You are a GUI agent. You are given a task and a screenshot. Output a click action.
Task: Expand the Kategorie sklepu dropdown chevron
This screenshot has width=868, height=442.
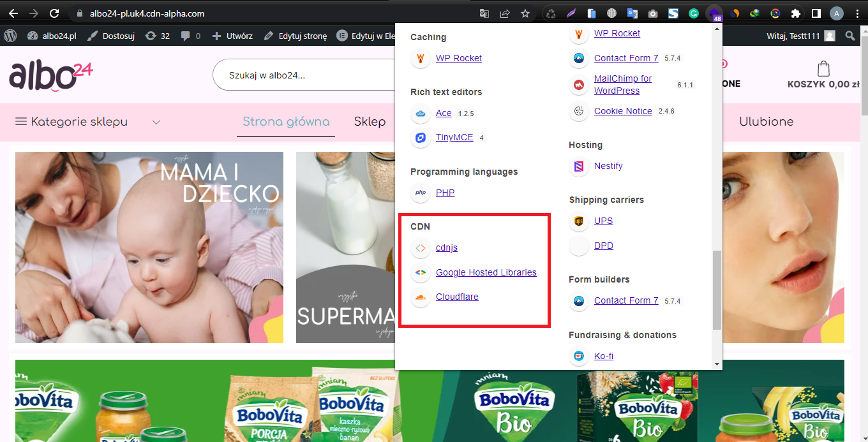click(x=156, y=122)
